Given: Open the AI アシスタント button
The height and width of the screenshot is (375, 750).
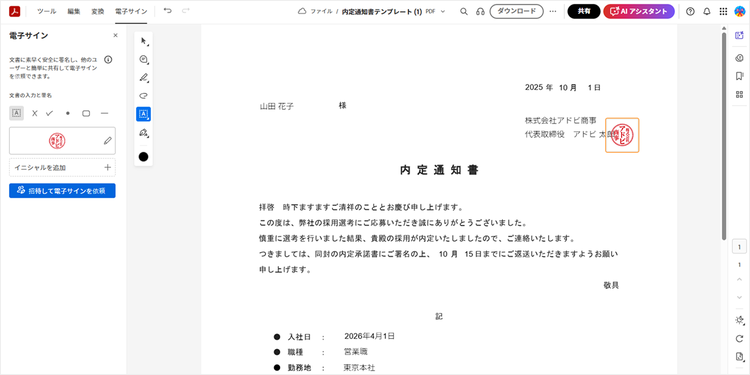Looking at the screenshot, I should tap(639, 11).
